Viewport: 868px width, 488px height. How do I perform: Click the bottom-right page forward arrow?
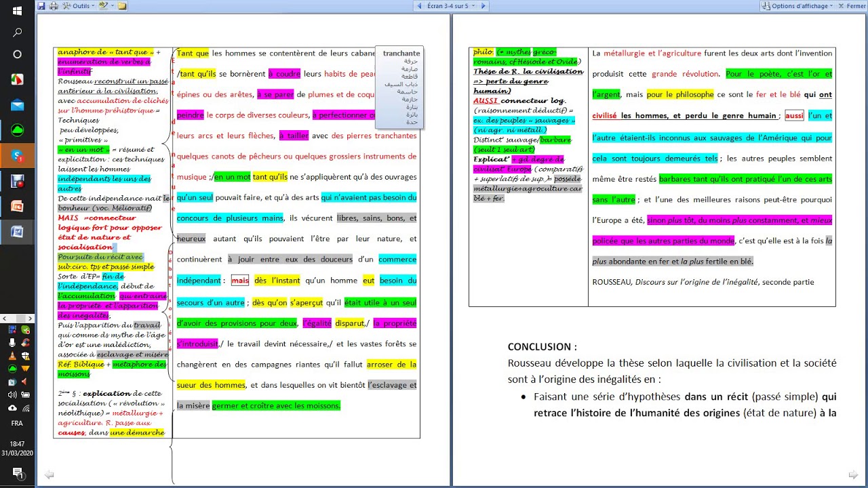pyautogui.click(x=853, y=475)
